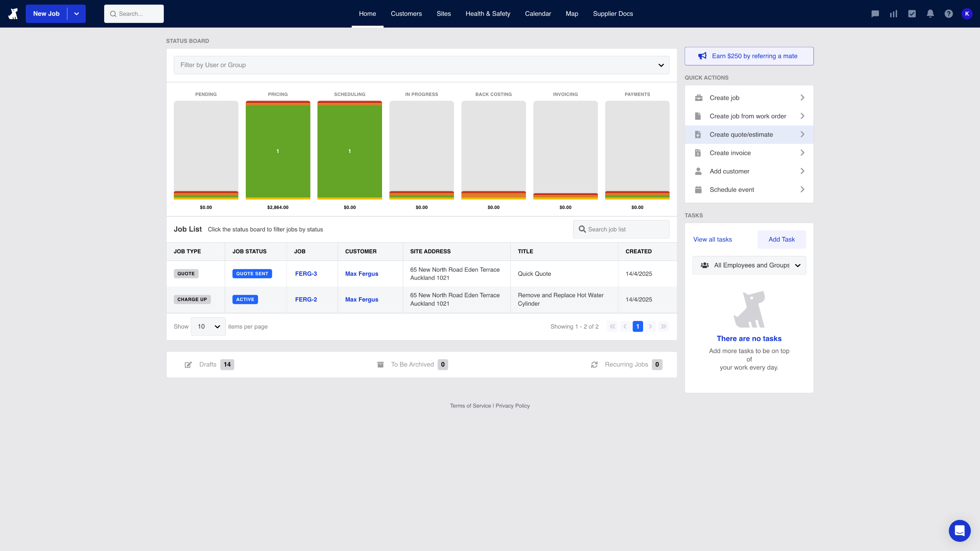
Task: Open the notifications bell
Action: [x=930, y=14]
